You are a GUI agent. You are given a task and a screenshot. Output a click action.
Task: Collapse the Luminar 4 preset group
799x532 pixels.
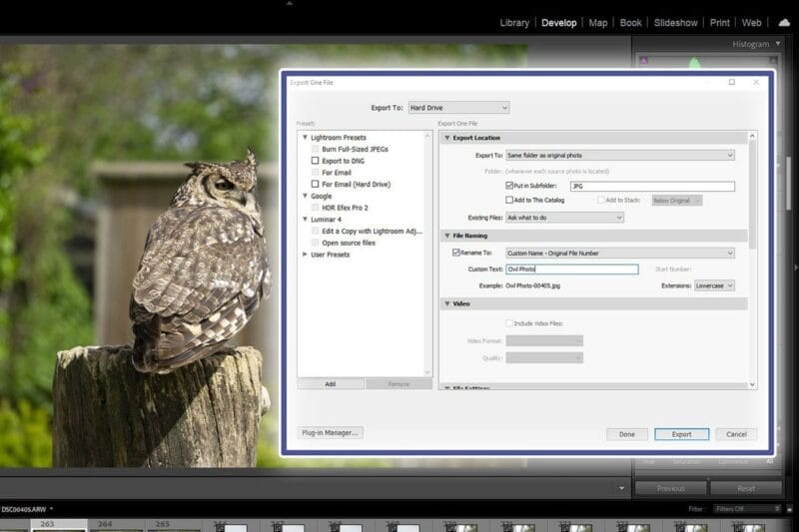point(305,220)
